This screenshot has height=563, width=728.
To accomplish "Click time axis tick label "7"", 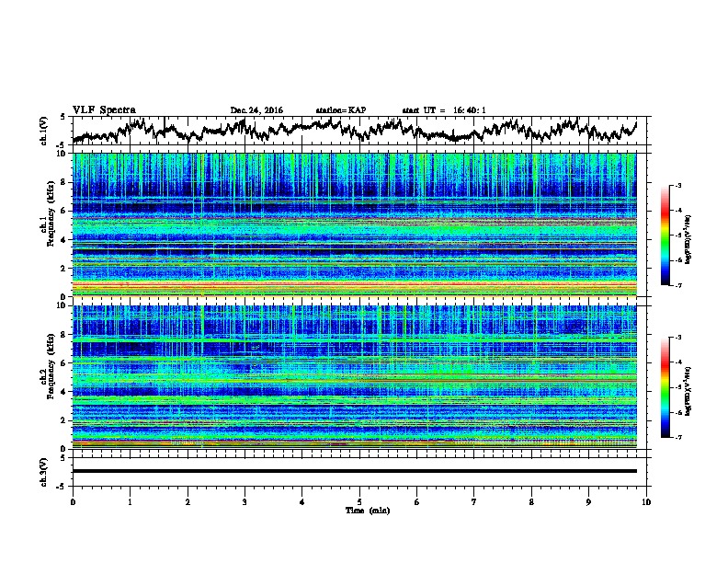I will point(474,502).
